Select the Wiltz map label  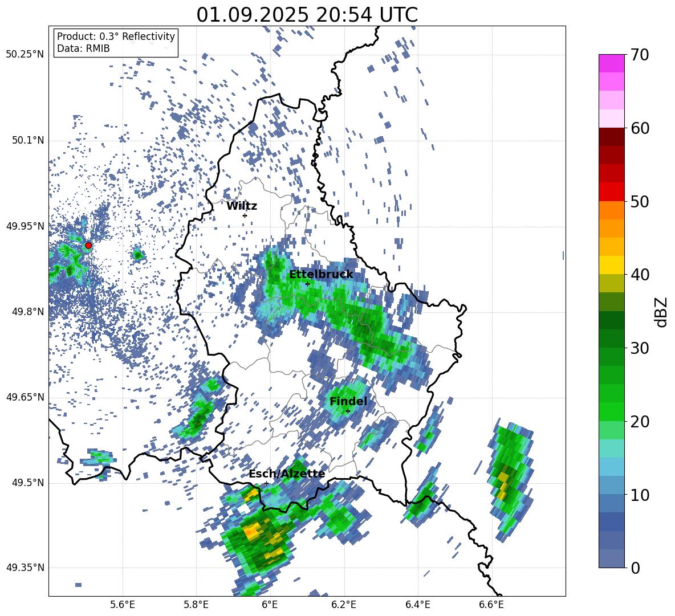[242, 206]
